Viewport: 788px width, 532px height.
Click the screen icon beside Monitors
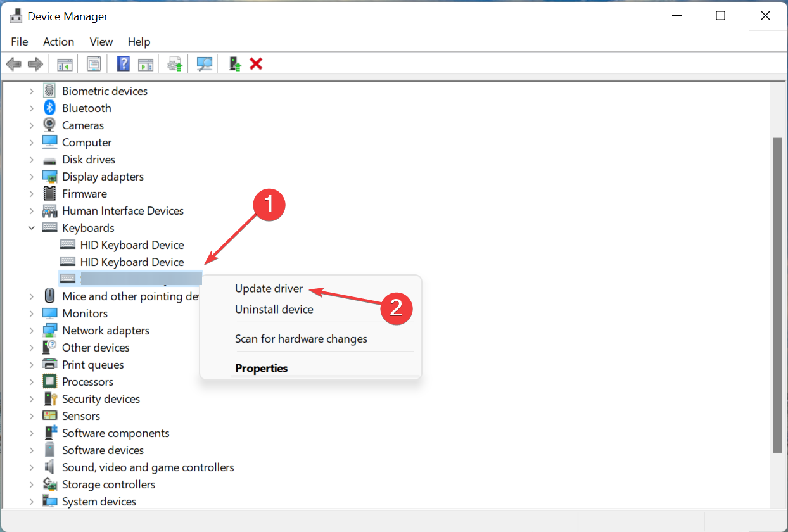(x=49, y=313)
